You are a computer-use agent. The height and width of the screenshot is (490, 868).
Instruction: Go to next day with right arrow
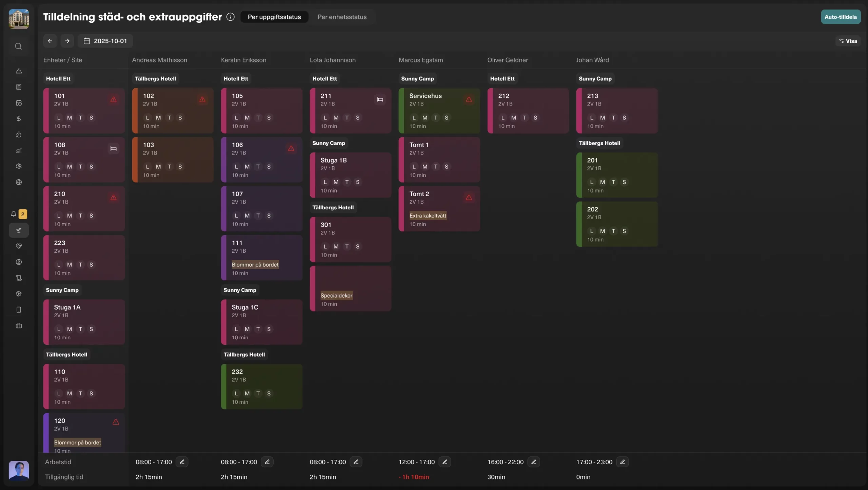(x=67, y=41)
